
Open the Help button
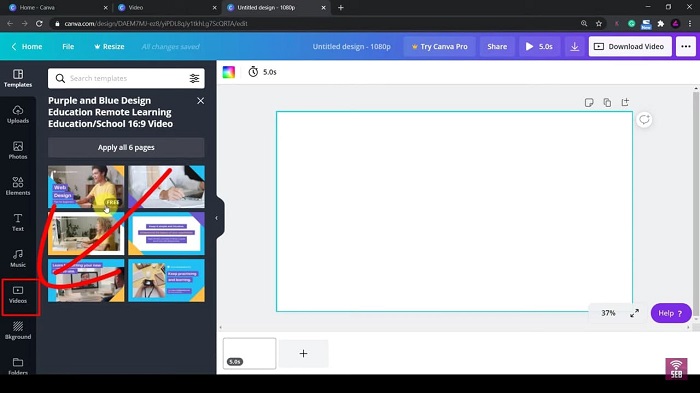(x=671, y=313)
